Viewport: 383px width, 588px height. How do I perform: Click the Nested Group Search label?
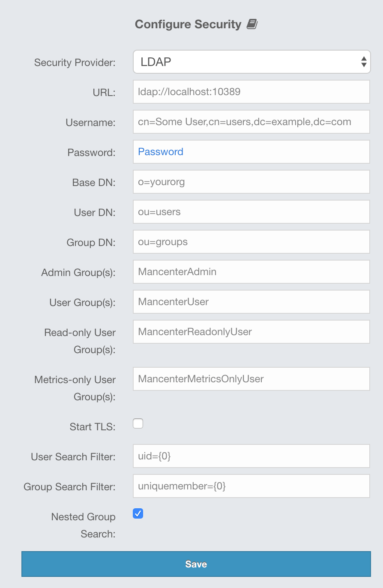pyautogui.click(x=84, y=525)
